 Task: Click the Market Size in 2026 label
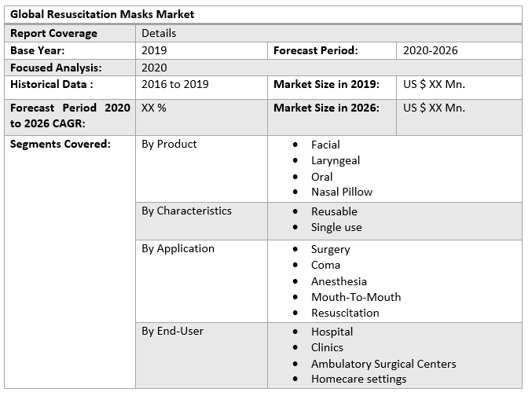click(326, 108)
